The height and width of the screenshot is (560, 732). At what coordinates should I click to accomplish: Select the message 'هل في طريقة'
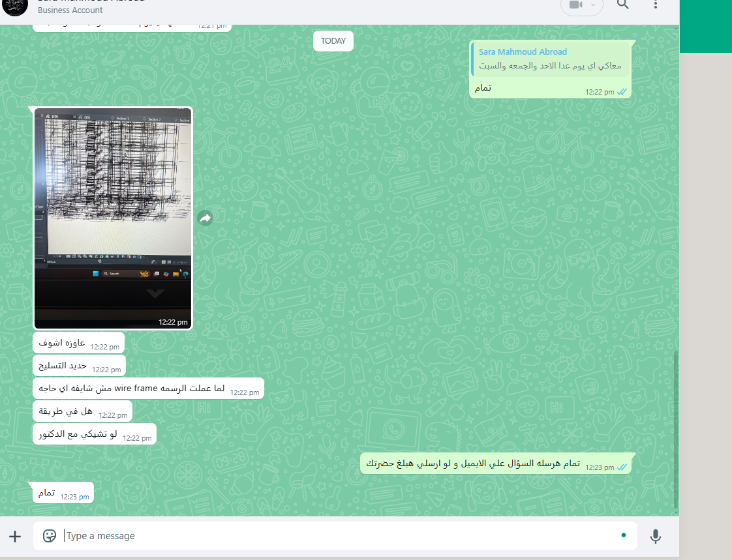click(83, 411)
